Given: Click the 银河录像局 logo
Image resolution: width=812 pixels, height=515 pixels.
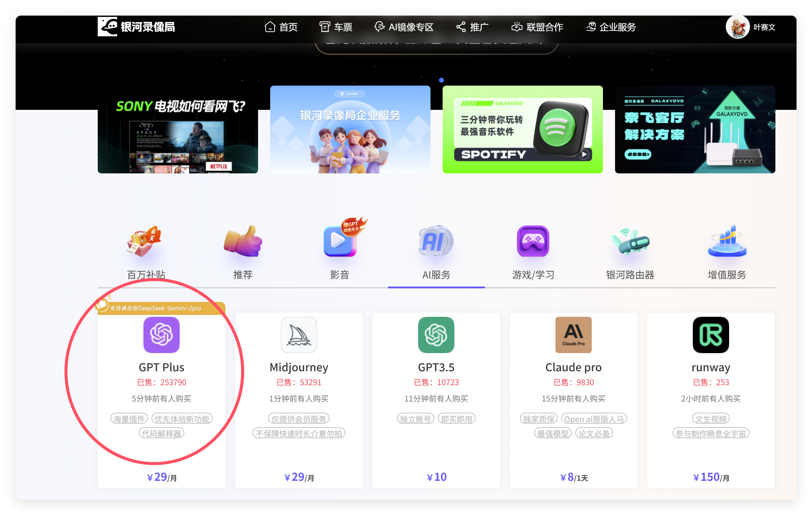Looking at the screenshot, I should pos(136,27).
